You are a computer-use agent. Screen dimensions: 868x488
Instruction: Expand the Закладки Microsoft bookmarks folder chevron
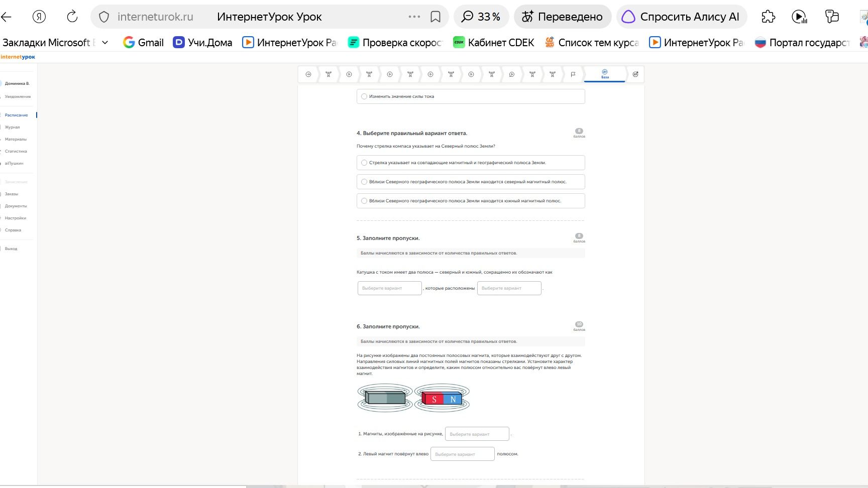click(105, 43)
